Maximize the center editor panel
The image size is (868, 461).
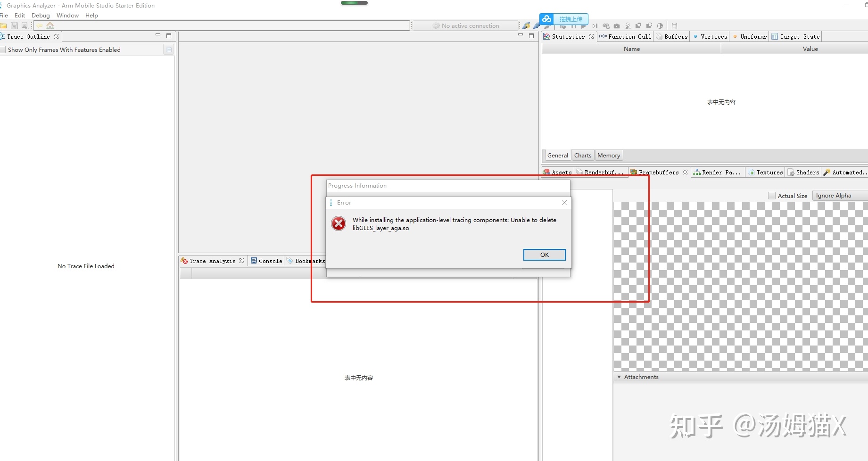point(531,36)
